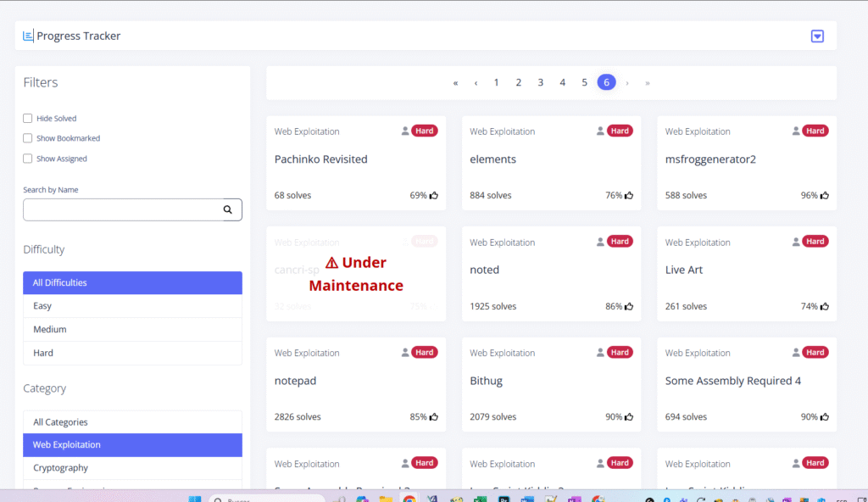Screen dimensions: 868x502
Task: Click the thumbs-up icon on noted card
Action: pyautogui.click(x=629, y=306)
